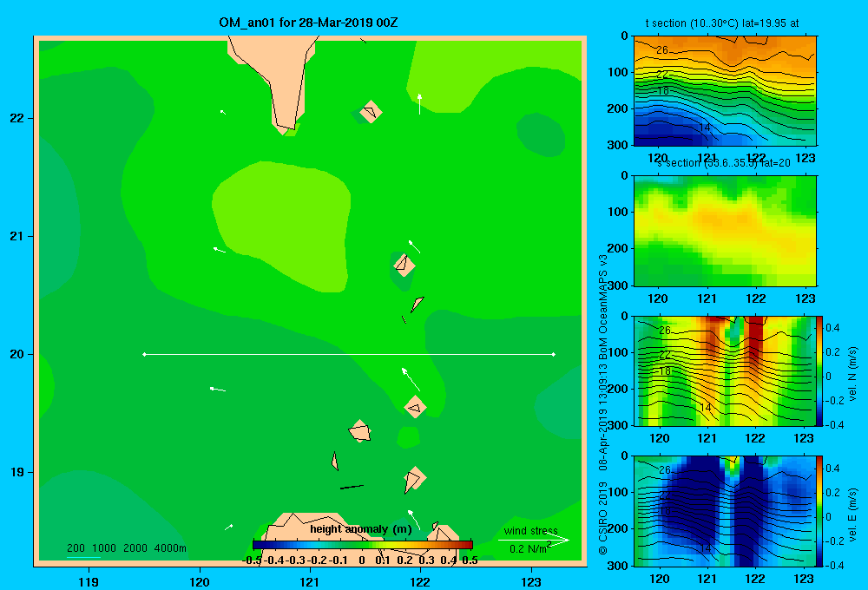Click longitude label 123 on the main map
The height and width of the screenshot is (590, 868).
[531, 581]
